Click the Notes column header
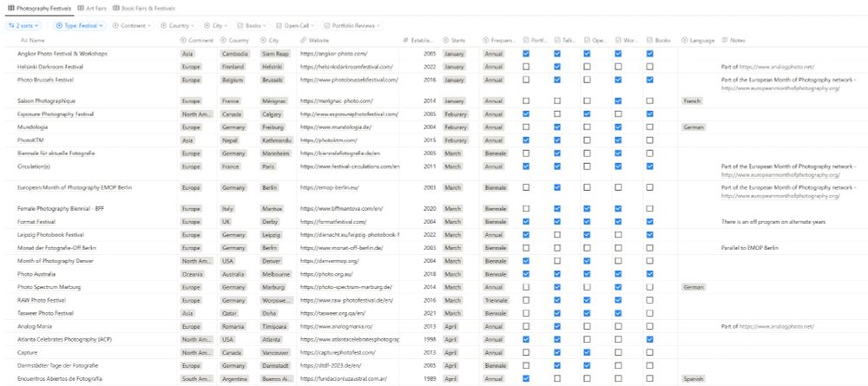The image size is (868, 386). 733,41
